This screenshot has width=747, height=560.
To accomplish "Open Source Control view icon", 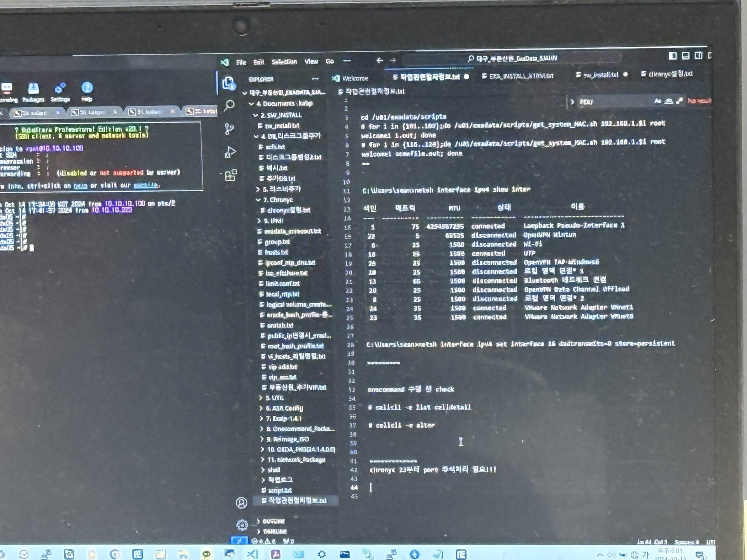I will click(x=229, y=129).
